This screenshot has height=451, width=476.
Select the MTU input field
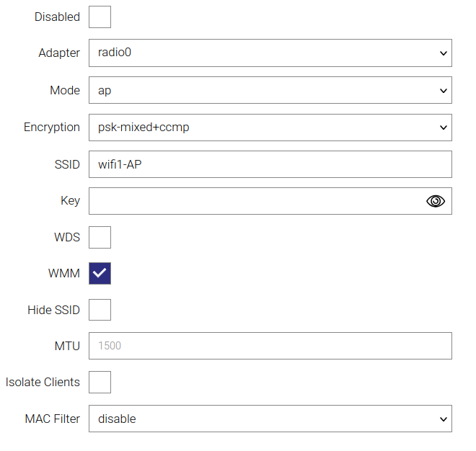pos(270,346)
